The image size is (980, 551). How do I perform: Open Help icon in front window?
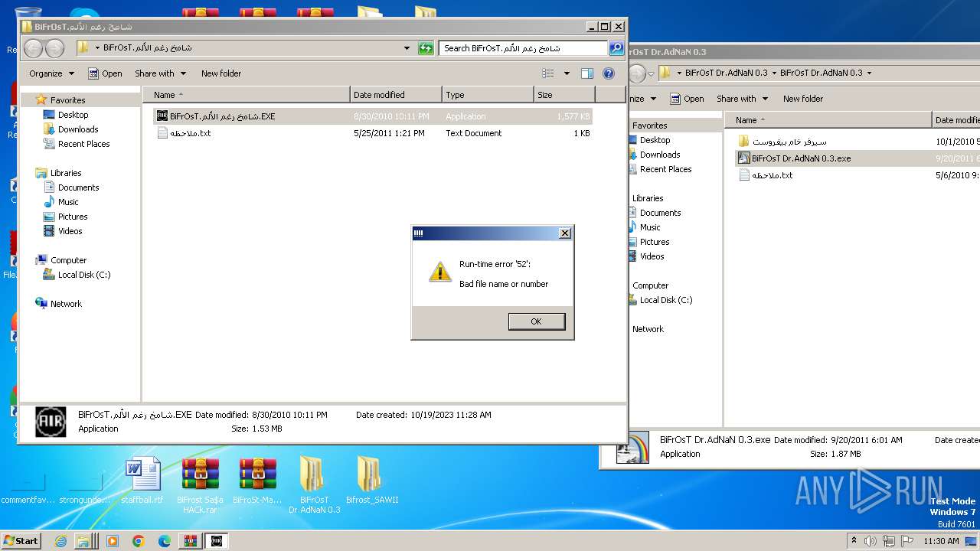[609, 73]
